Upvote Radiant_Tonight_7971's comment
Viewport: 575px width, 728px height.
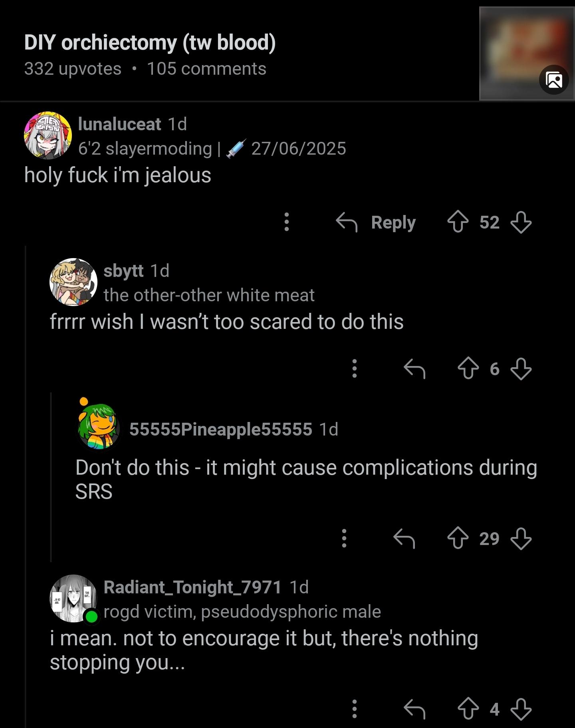pos(468,709)
